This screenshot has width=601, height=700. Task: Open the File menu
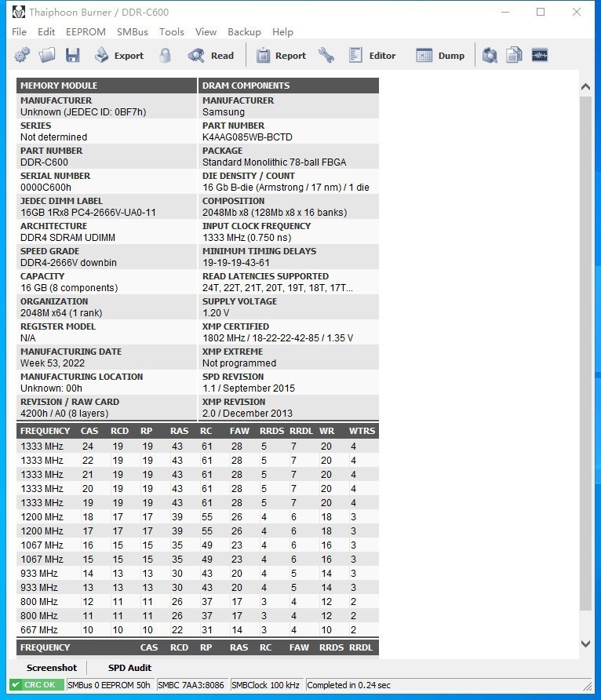(19, 31)
